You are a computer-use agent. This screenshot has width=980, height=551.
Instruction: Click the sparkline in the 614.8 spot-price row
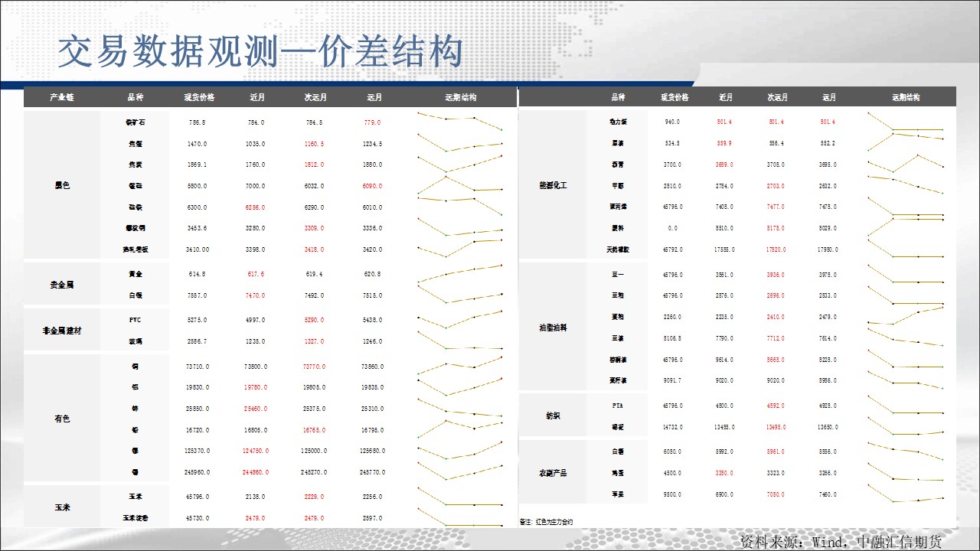[459, 274]
